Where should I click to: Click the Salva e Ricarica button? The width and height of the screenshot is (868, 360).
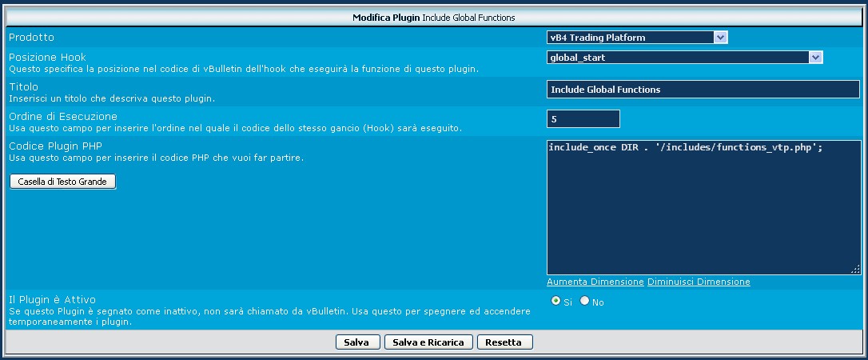[429, 342]
